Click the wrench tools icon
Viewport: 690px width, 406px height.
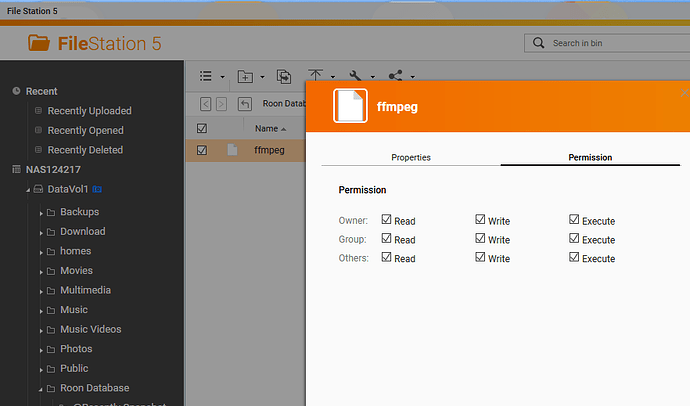click(x=355, y=76)
